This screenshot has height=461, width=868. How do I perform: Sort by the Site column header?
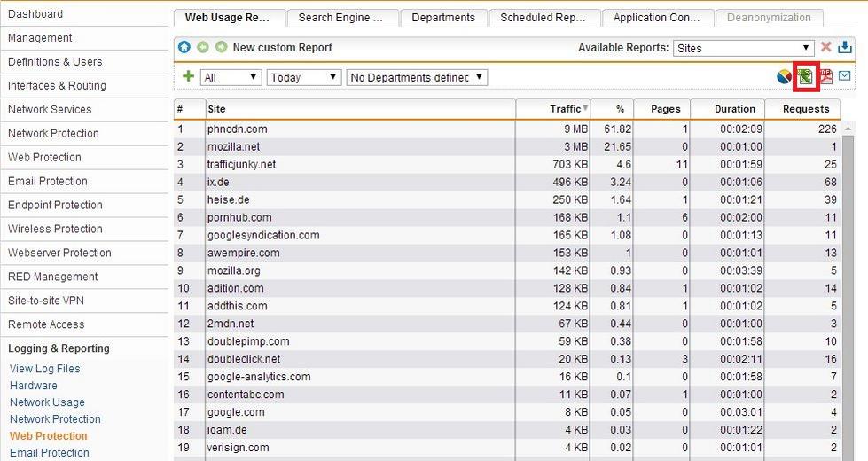pos(360,108)
